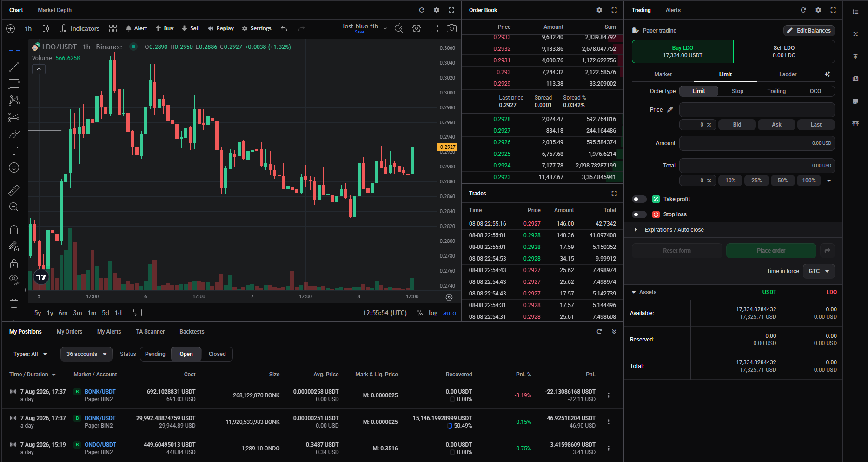Collapse the Assets section
868x462 pixels.
point(644,292)
